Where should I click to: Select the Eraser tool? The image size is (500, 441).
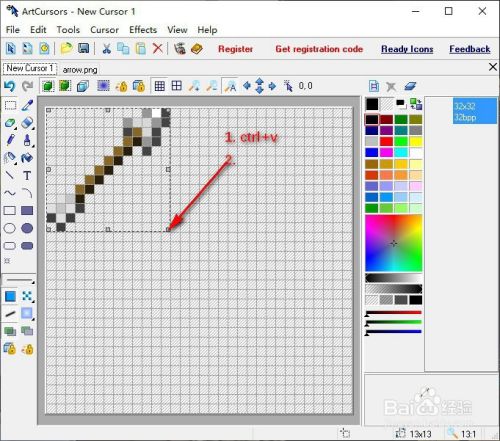coord(10,123)
